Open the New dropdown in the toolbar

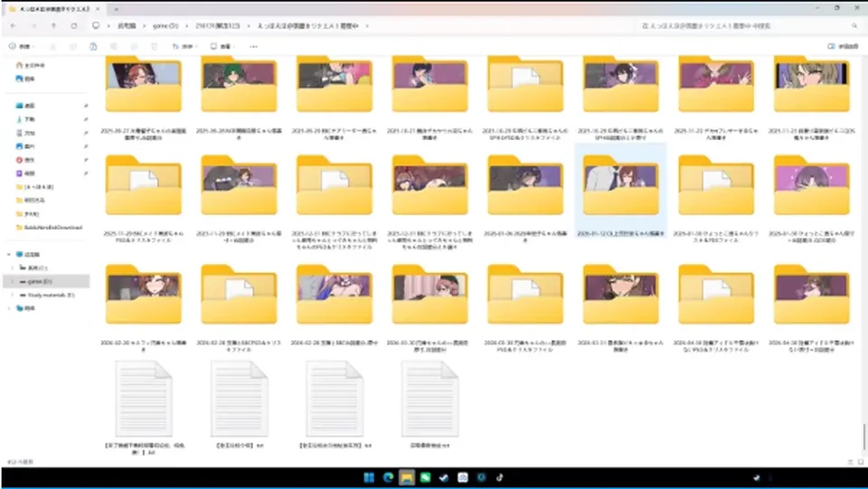coord(22,46)
